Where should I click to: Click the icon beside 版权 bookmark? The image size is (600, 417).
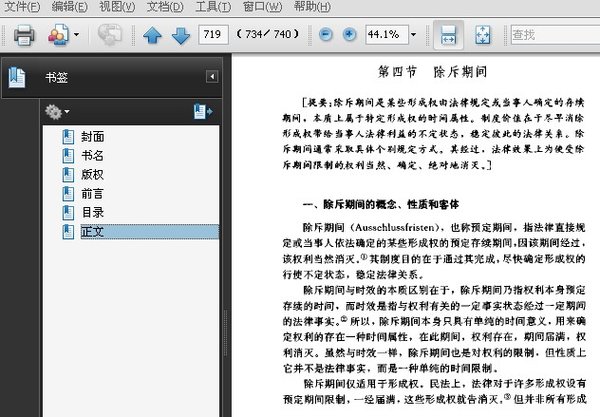pyautogui.click(x=68, y=174)
